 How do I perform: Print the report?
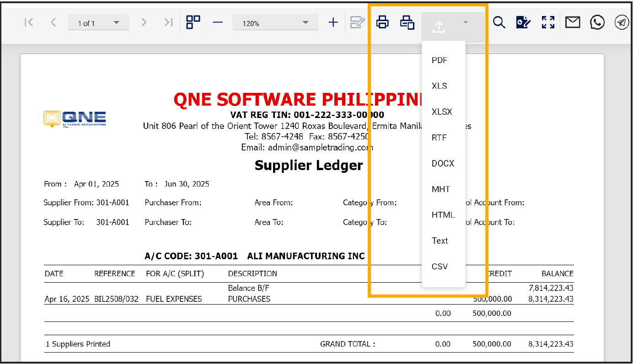[x=382, y=22]
